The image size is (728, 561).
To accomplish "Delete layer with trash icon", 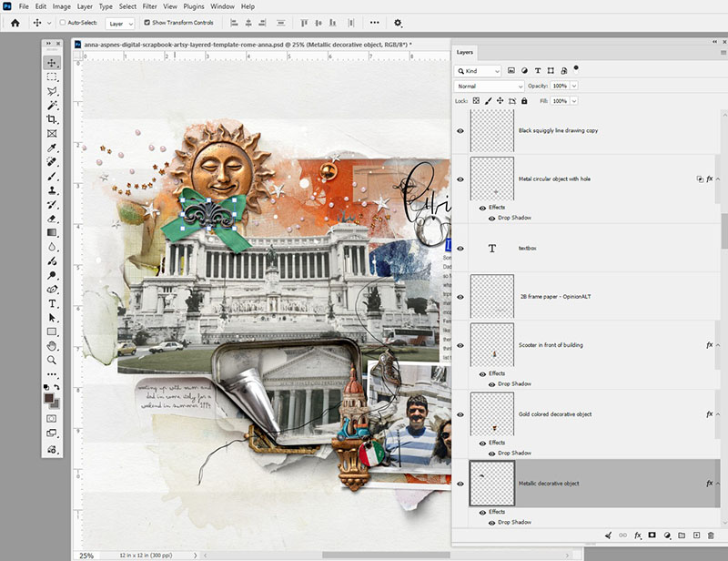I will (711, 535).
